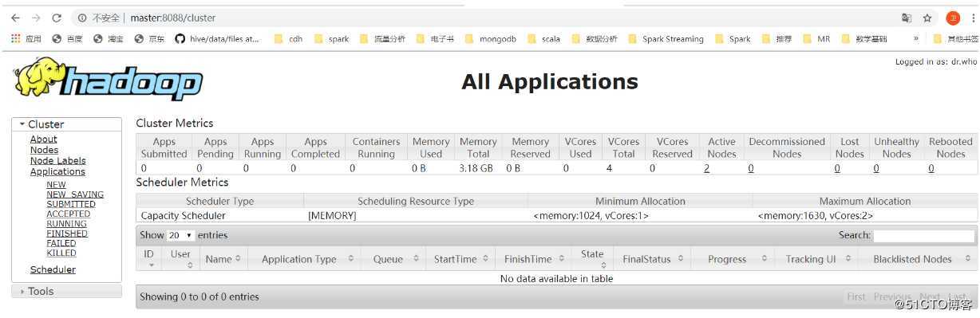Open the 淘宝 bookmark
The height and width of the screenshot is (318, 980).
109,38
